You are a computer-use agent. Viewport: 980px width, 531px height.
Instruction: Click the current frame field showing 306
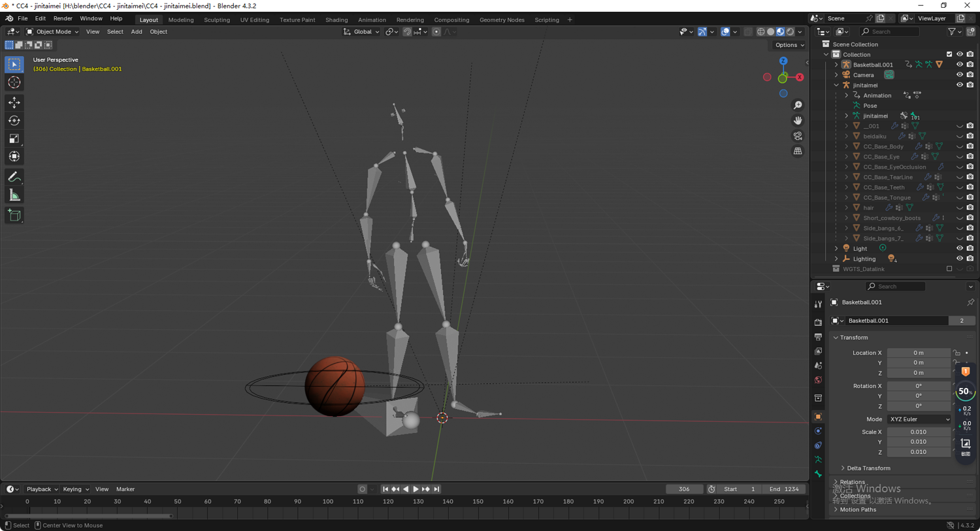coord(684,489)
